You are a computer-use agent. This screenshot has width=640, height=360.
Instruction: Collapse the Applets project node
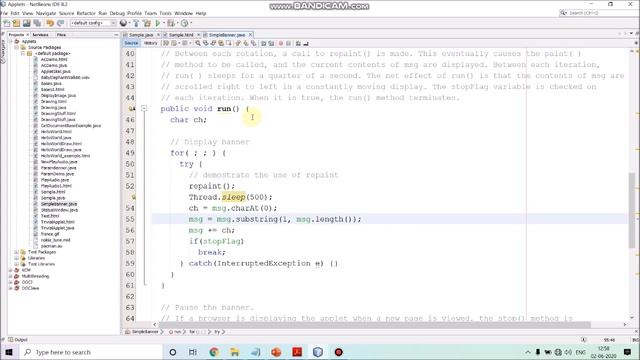[11, 41]
